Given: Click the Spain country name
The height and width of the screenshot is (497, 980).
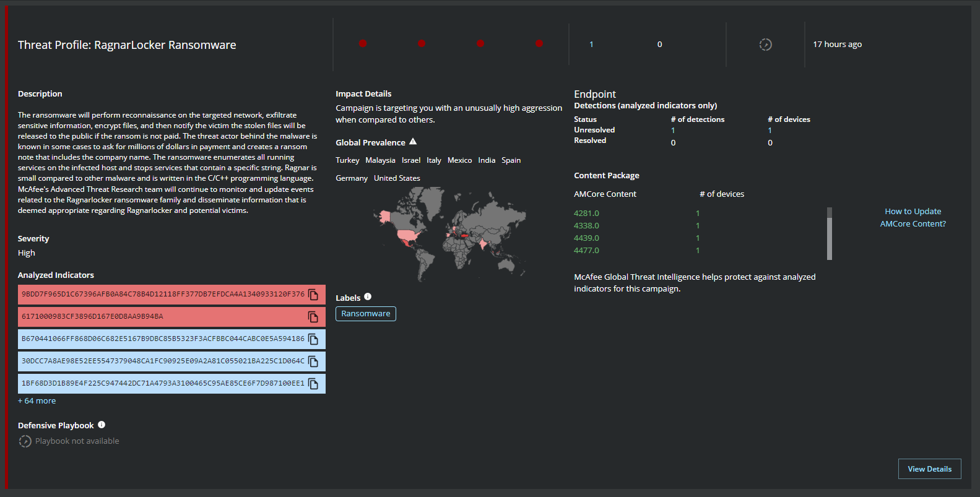Looking at the screenshot, I should tap(511, 160).
